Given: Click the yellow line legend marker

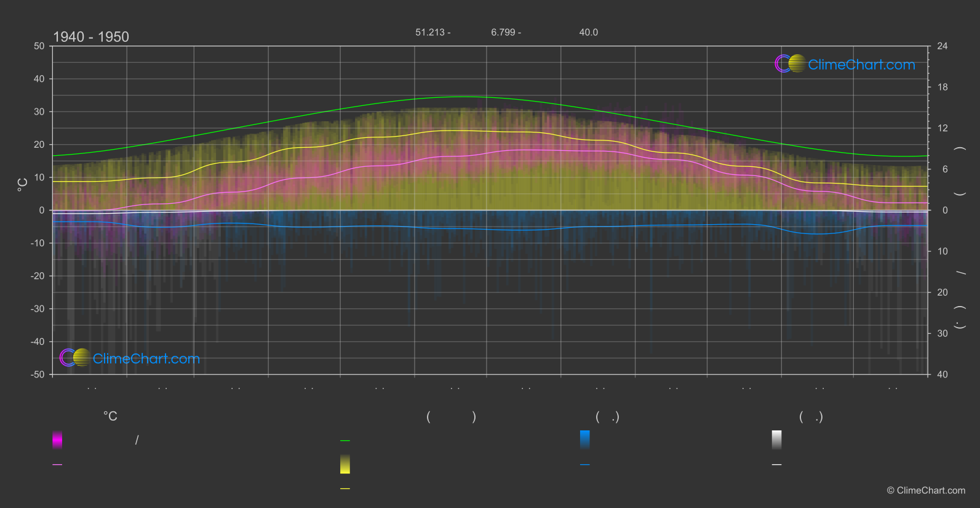Looking at the screenshot, I should [x=345, y=489].
